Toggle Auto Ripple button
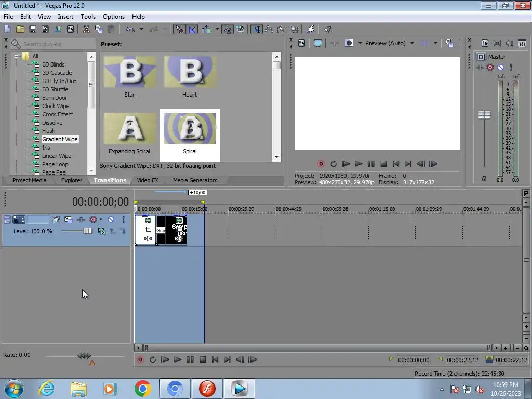Viewport: 532px width, 399px height. pyautogui.click(x=206, y=30)
